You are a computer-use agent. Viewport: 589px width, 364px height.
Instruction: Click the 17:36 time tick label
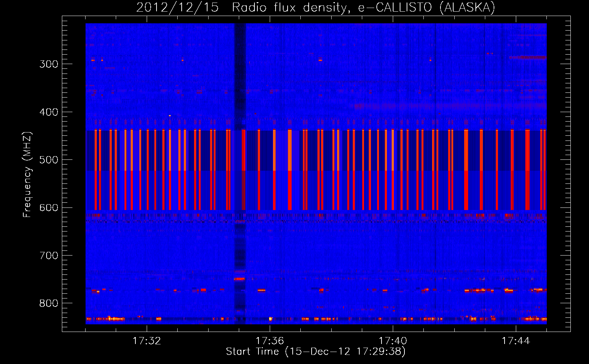pos(270,341)
